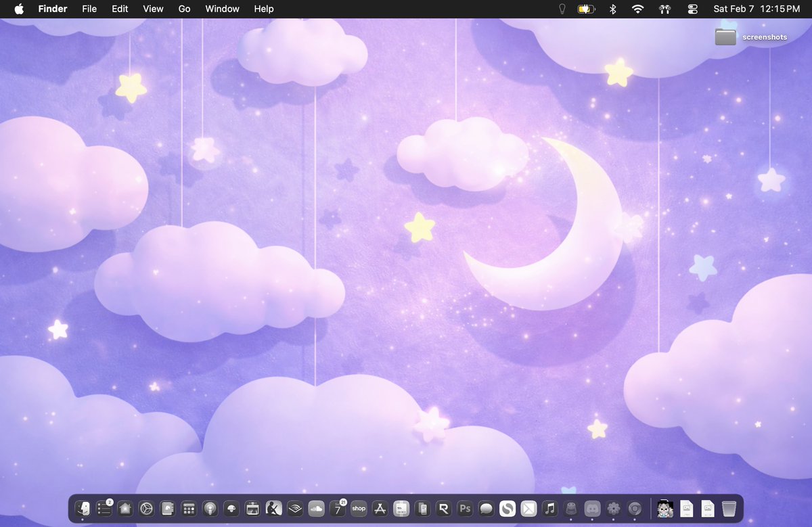This screenshot has width=812, height=527.
Task: Show battery status in menu bar
Action: click(586, 9)
